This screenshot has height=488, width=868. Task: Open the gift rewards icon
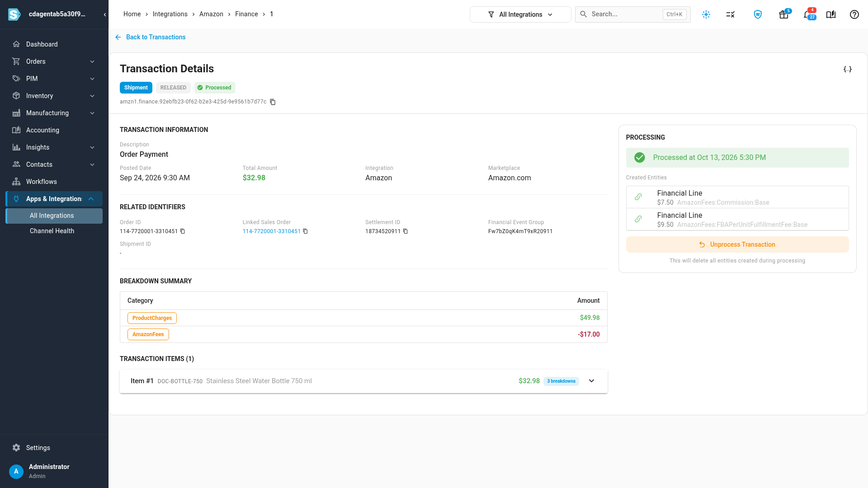(784, 14)
